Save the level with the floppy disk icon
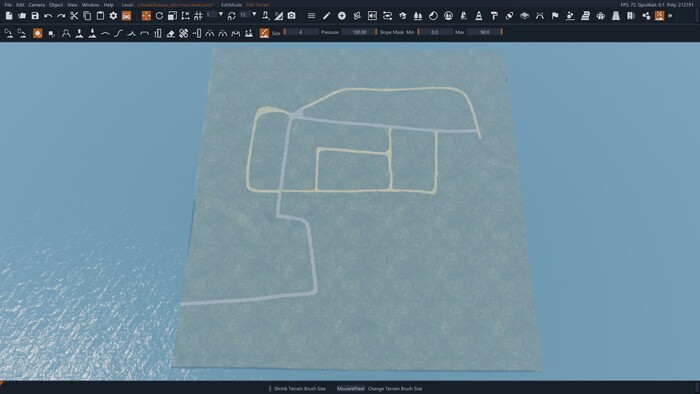Viewport: 700px width, 394px height. 35,16
